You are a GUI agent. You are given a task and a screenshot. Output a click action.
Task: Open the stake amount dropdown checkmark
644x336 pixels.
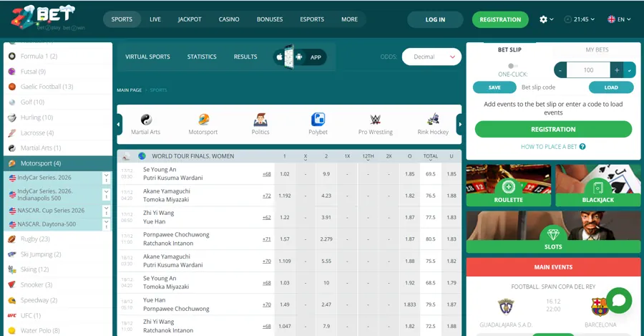(x=630, y=70)
